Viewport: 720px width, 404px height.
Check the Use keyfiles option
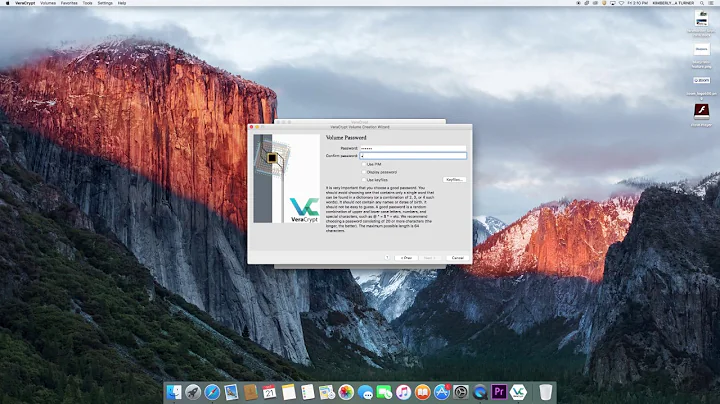[365, 180]
